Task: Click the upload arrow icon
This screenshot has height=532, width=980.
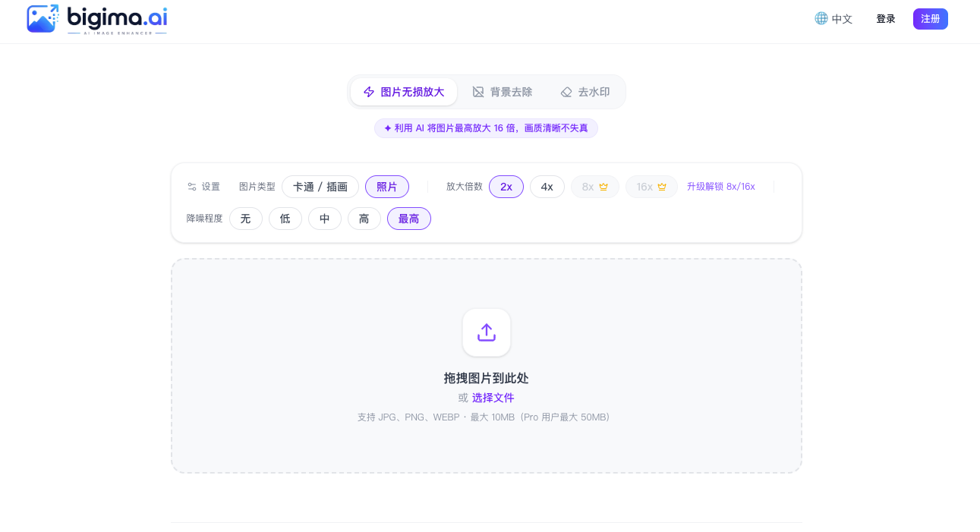Action: [487, 332]
